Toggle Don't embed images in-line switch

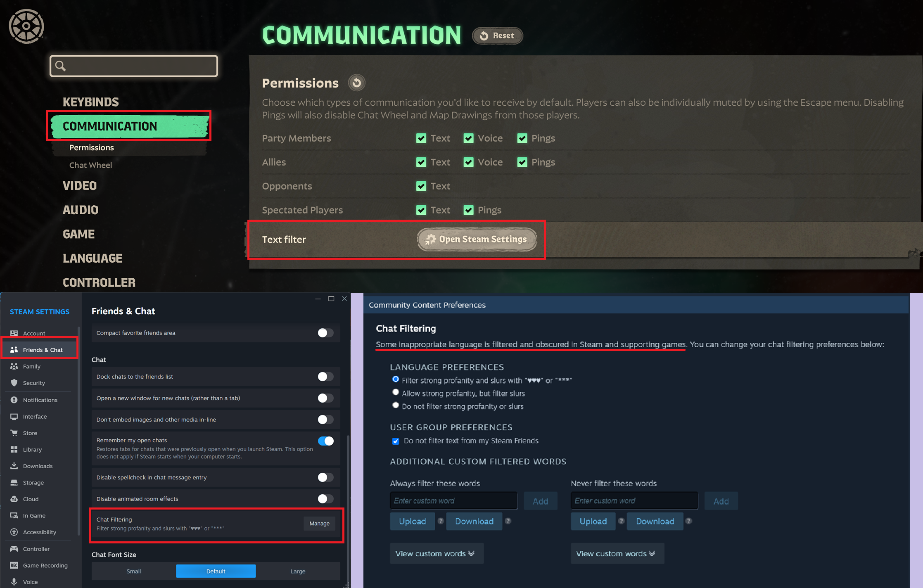(x=325, y=420)
